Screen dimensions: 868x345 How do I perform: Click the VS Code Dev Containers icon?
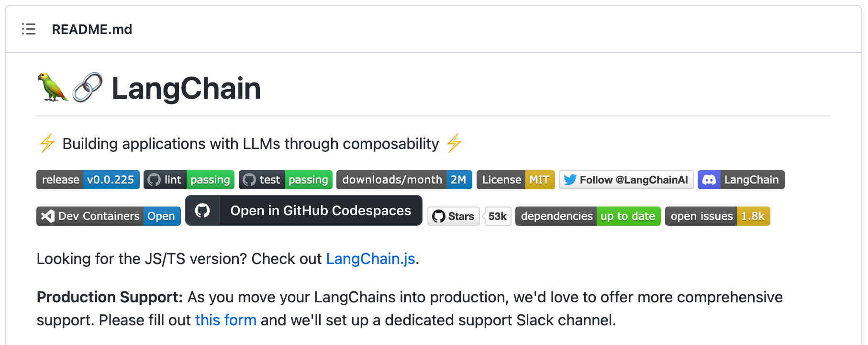tap(47, 216)
